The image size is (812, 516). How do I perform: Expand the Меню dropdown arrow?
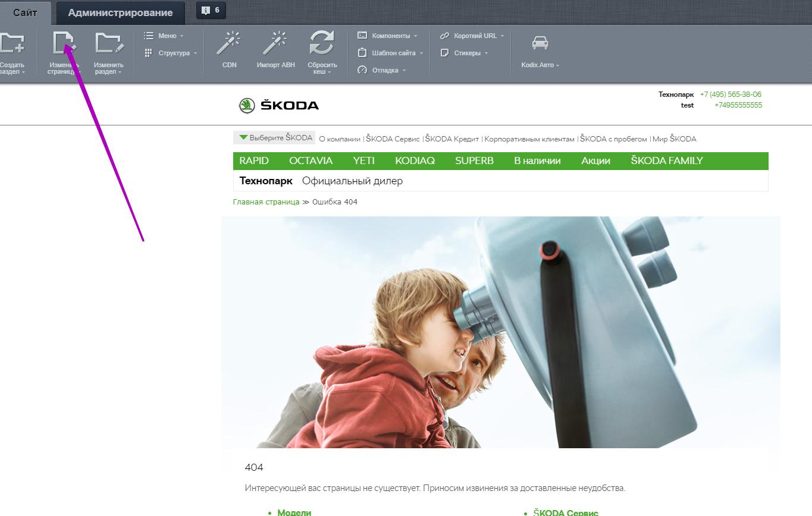click(x=181, y=36)
